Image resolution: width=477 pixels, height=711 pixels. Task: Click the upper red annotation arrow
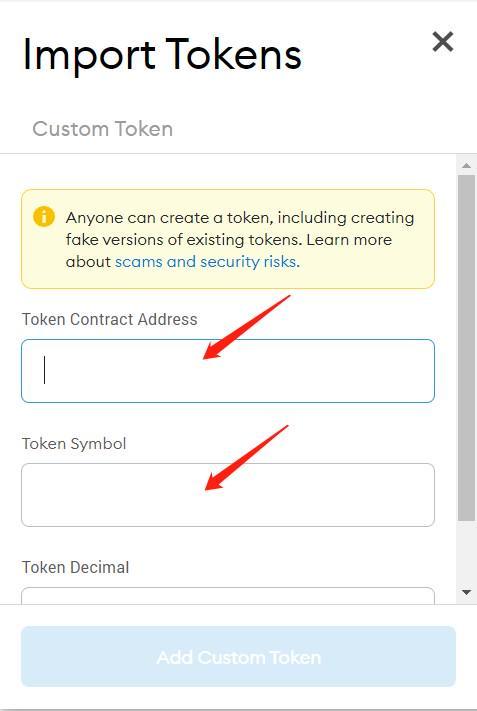(246, 327)
